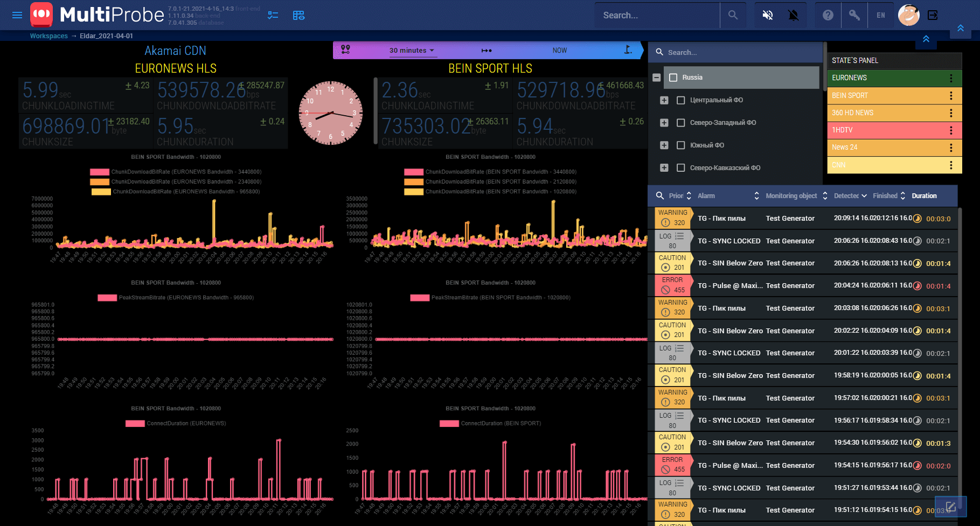Open the Workspaces breadcrumb link
Screen dimensions: 980x526
tap(49, 36)
